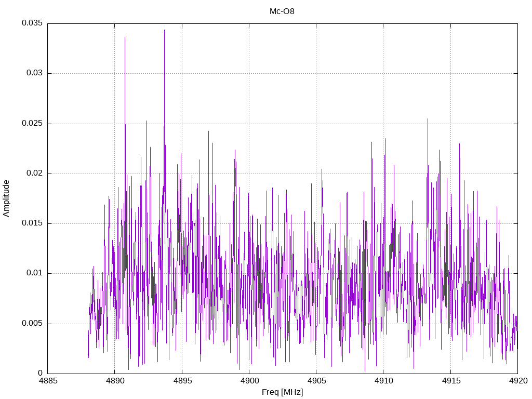Click x-axis tick label 4895
532x399 pixels.
point(182,381)
